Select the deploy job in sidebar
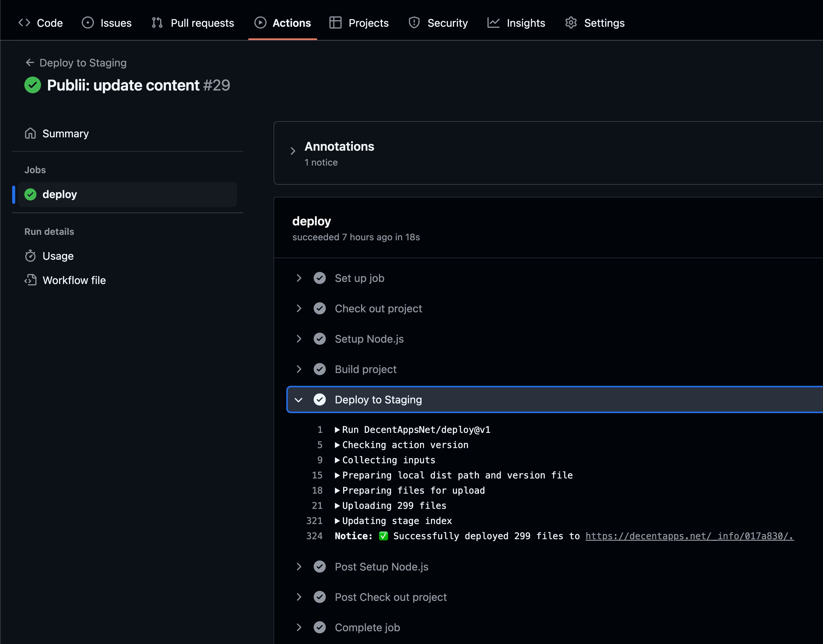This screenshot has width=823, height=644. pos(127,194)
